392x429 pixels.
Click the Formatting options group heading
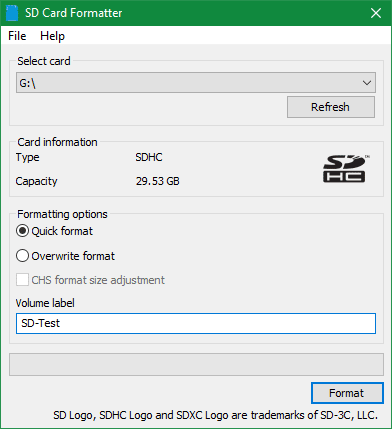62,214
